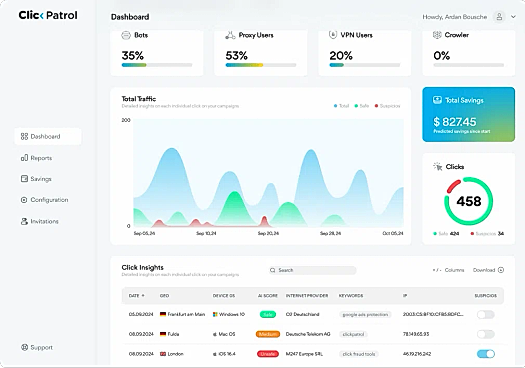
Task: Toggle suspicious switch for Frankfurt am Main row
Action: [x=485, y=314]
